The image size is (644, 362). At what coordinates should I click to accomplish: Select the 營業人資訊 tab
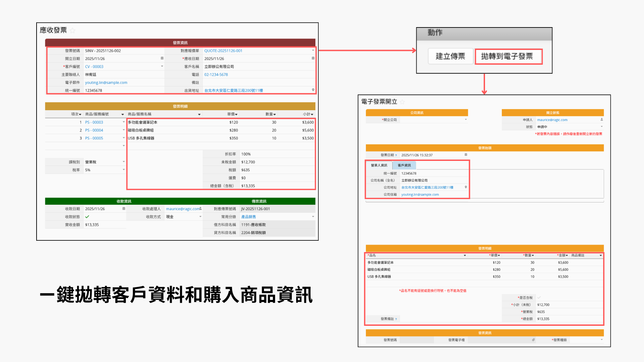379,165
